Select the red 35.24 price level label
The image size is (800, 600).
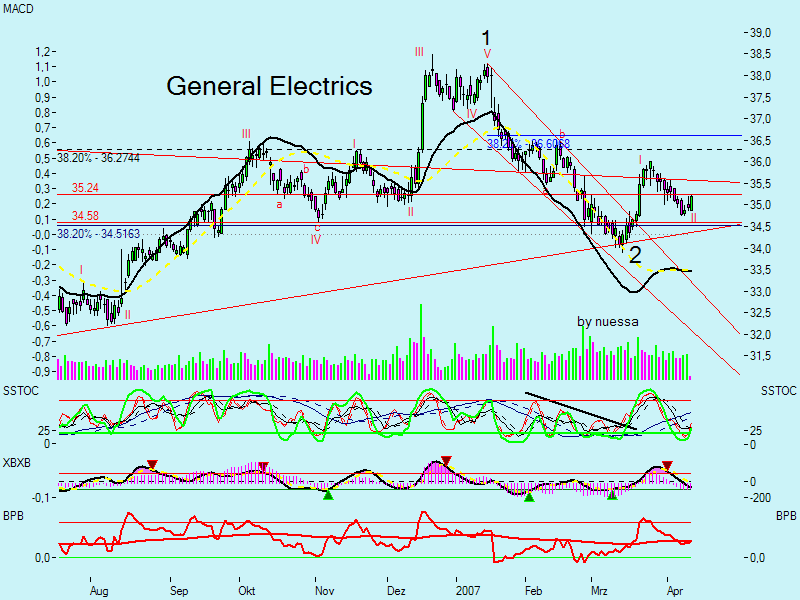coord(85,188)
